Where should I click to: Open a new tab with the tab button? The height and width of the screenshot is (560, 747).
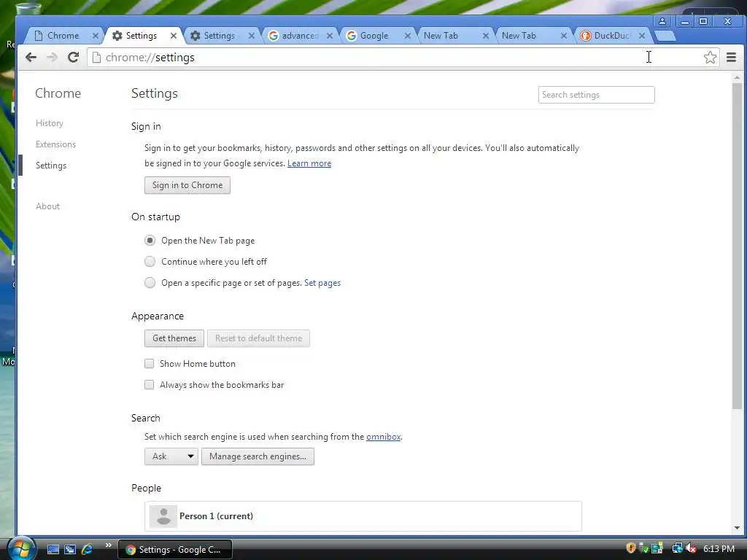click(x=665, y=36)
